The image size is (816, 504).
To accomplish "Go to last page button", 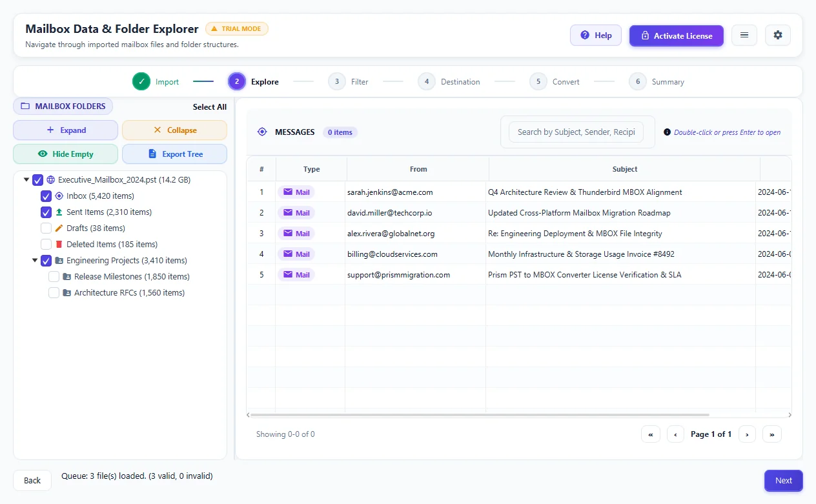I will point(772,434).
